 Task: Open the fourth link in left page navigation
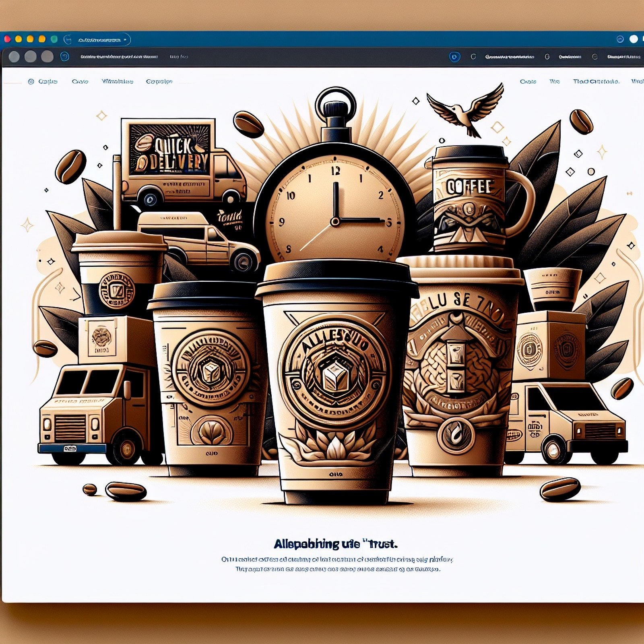[159, 82]
